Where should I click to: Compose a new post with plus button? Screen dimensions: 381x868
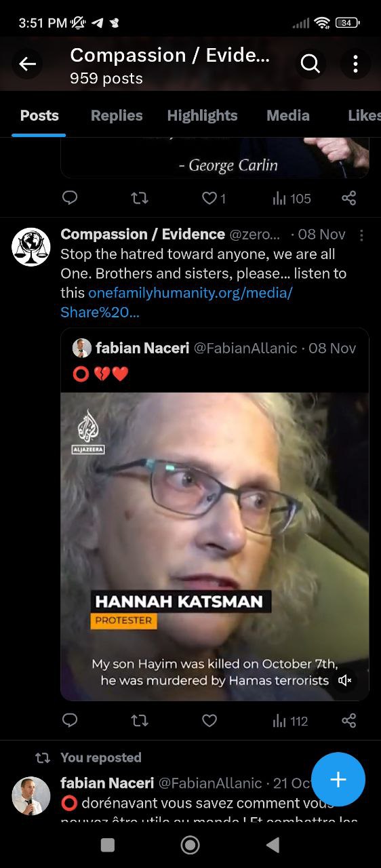(x=338, y=779)
